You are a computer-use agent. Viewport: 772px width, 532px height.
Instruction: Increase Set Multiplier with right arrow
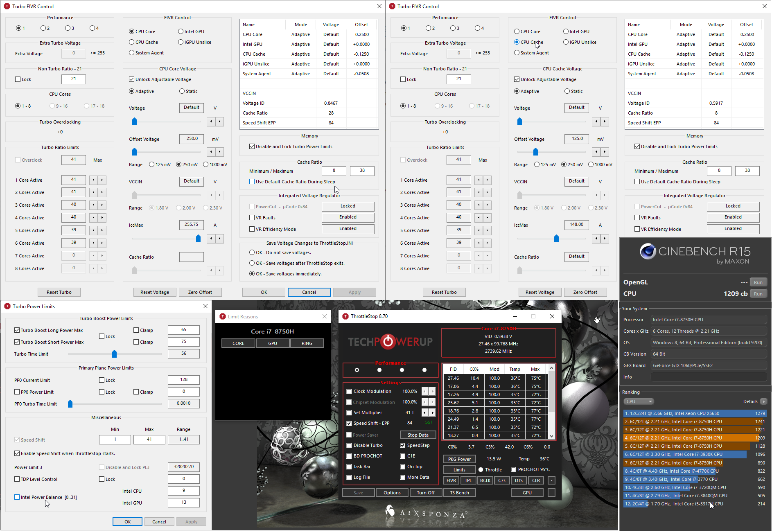point(432,413)
